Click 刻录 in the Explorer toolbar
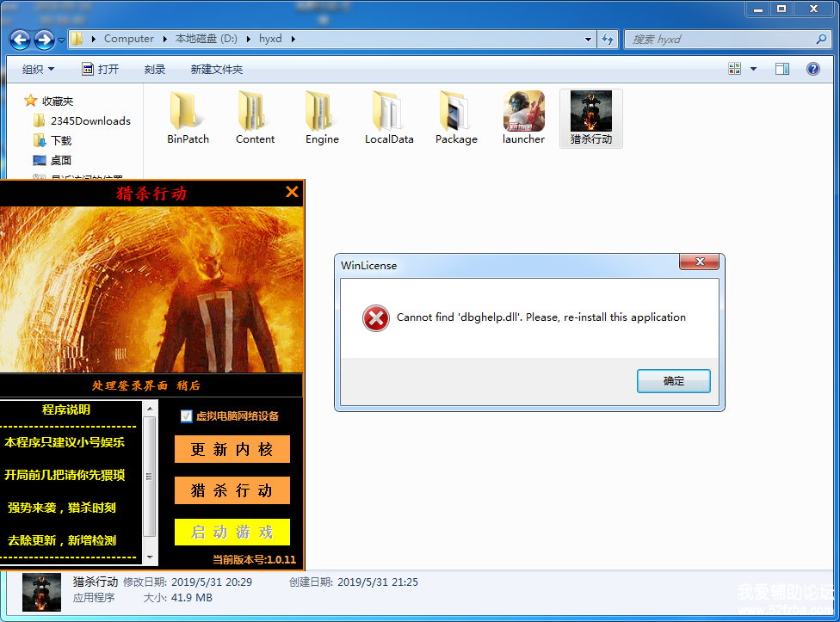840x622 pixels. point(155,69)
